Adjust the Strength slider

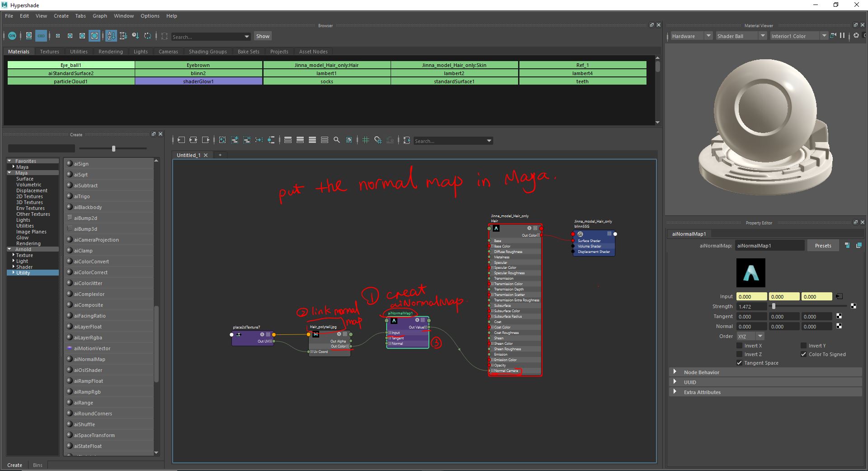[x=774, y=306]
